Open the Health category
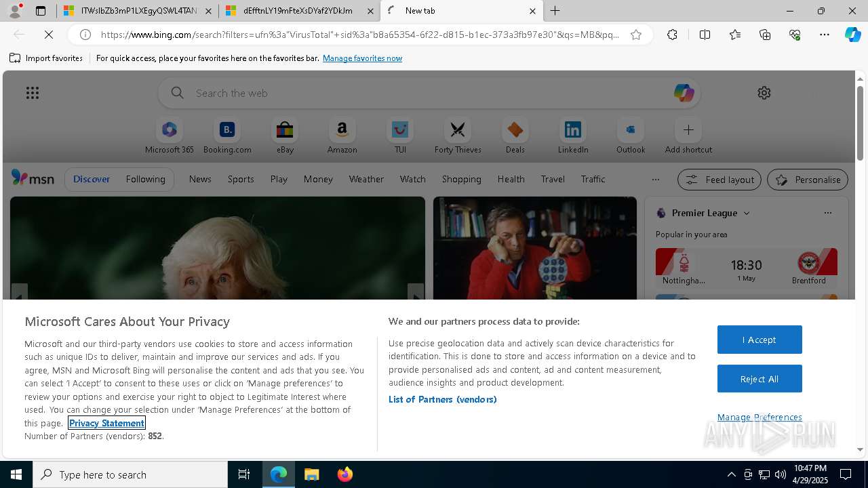868x488 pixels. point(511,179)
